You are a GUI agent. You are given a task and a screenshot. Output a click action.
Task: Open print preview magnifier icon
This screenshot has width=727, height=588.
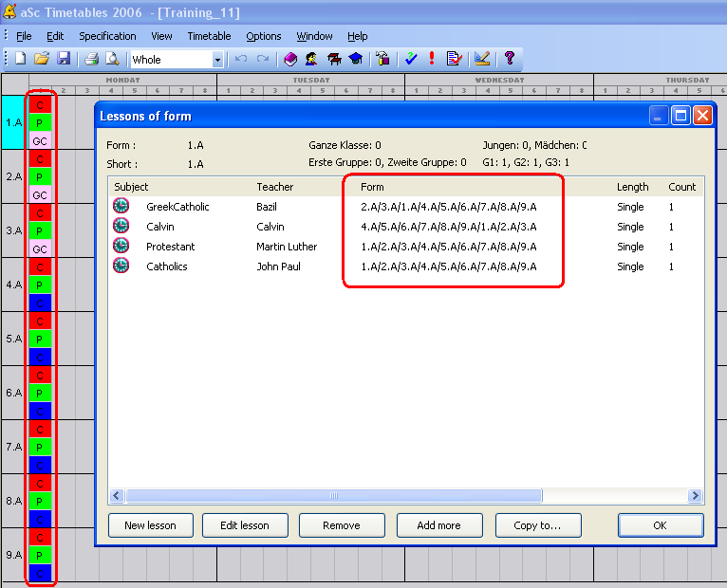pyautogui.click(x=112, y=59)
